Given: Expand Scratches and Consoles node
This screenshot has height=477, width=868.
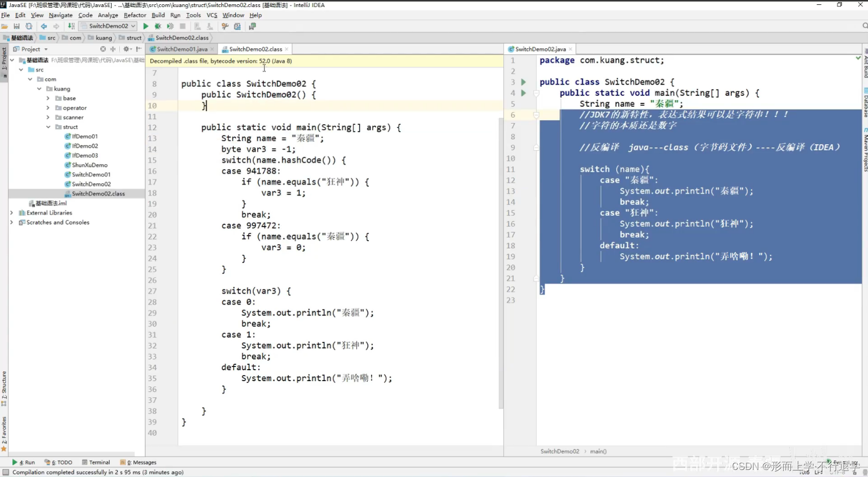Looking at the screenshot, I should (11, 222).
